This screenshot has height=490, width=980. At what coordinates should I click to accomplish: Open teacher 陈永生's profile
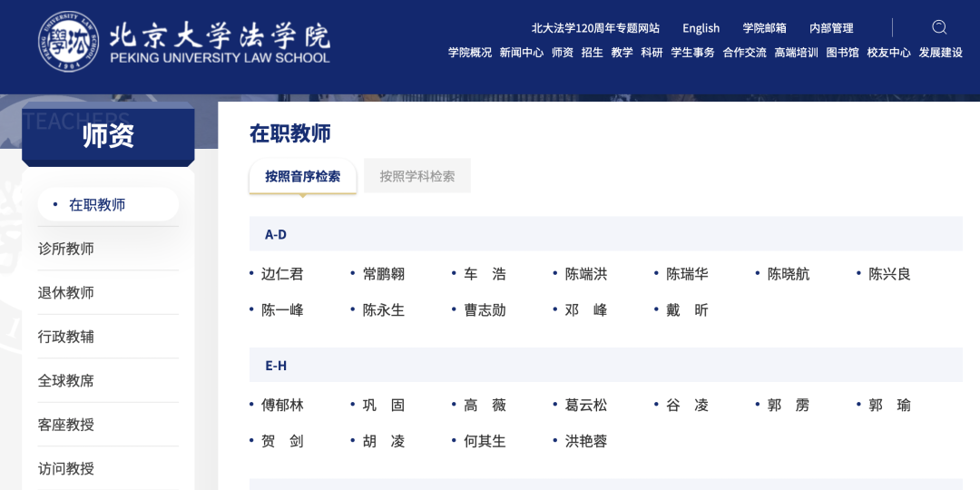click(x=383, y=310)
